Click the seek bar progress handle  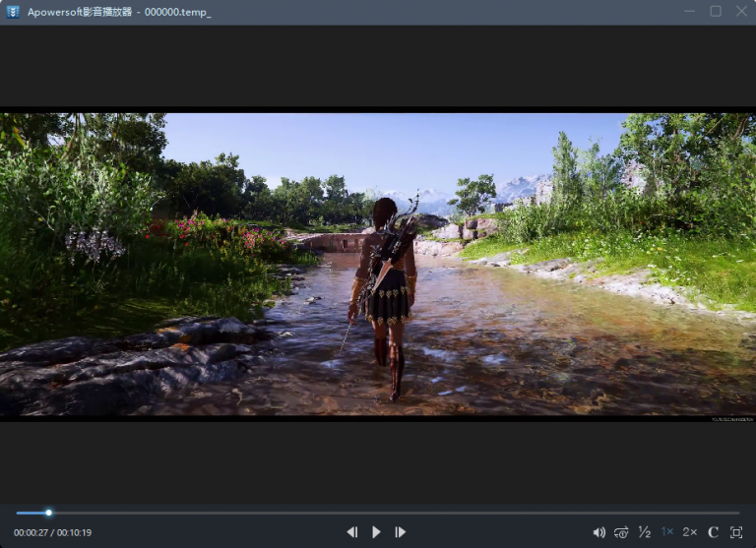(48, 513)
